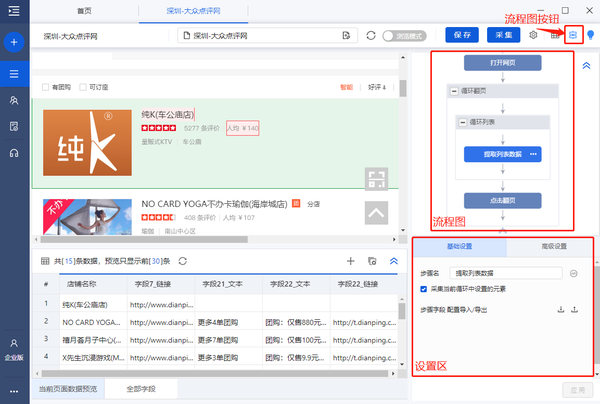Screen dimensions: 600x404
Task: Click the 步骤名 input field
Action: [x=505, y=273]
